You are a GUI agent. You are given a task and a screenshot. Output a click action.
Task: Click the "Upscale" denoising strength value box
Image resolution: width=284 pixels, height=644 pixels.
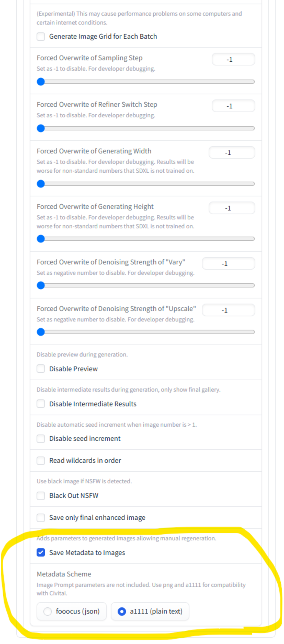(x=228, y=310)
